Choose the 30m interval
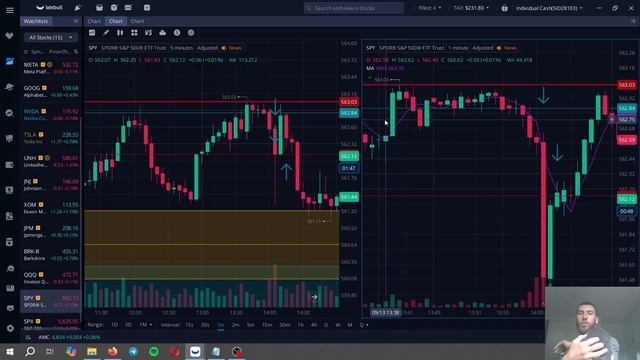The height and width of the screenshot is (360, 640). (285, 325)
